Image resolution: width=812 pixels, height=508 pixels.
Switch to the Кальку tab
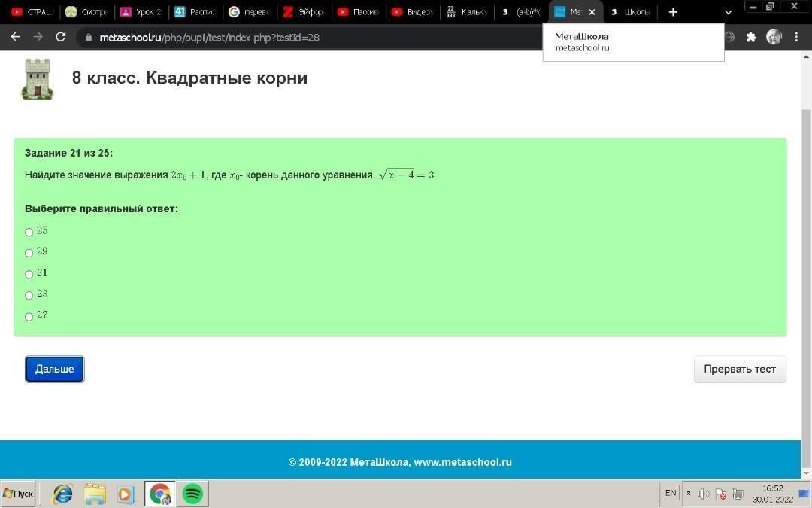click(x=467, y=12)
